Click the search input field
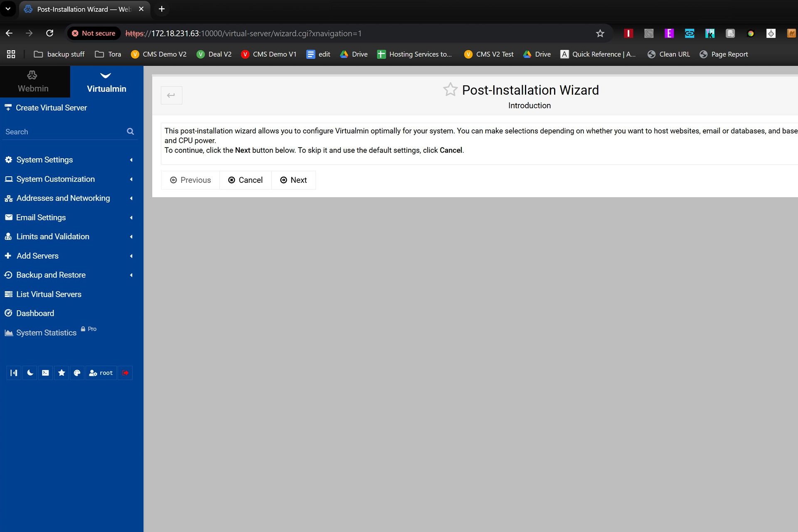 pos(63,131)
